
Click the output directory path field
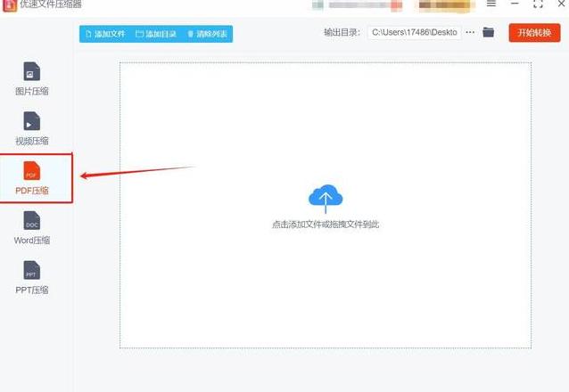415,32
